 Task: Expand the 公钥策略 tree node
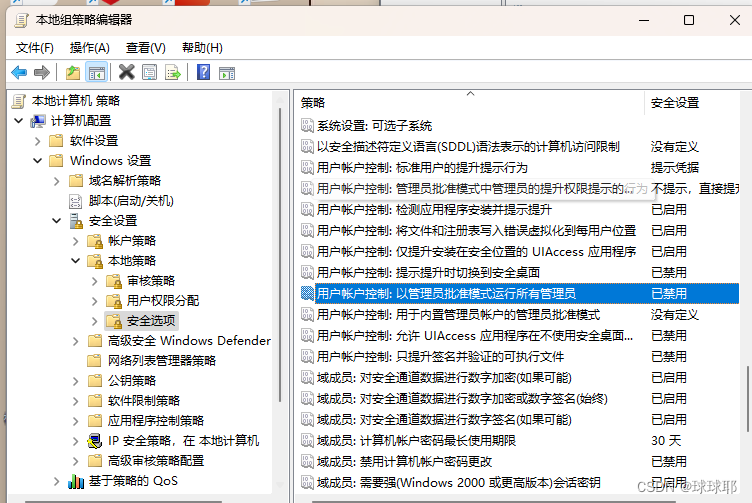click(x=76, y=381)
